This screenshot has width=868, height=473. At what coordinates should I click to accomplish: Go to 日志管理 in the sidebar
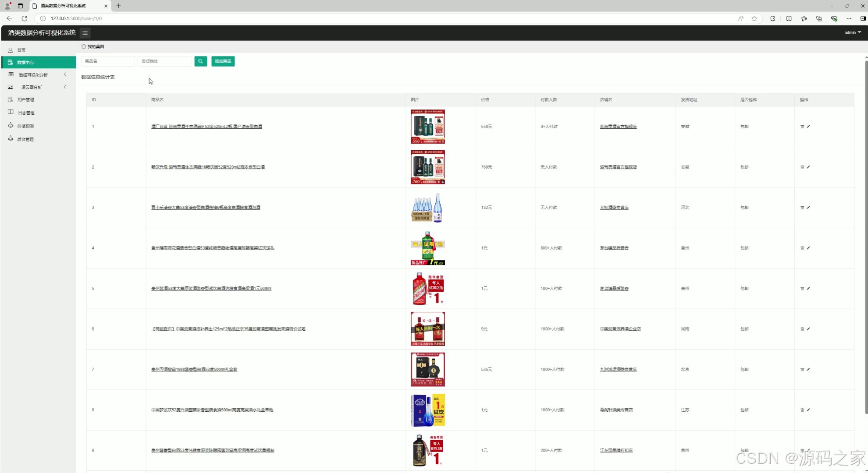pos(26,113)
